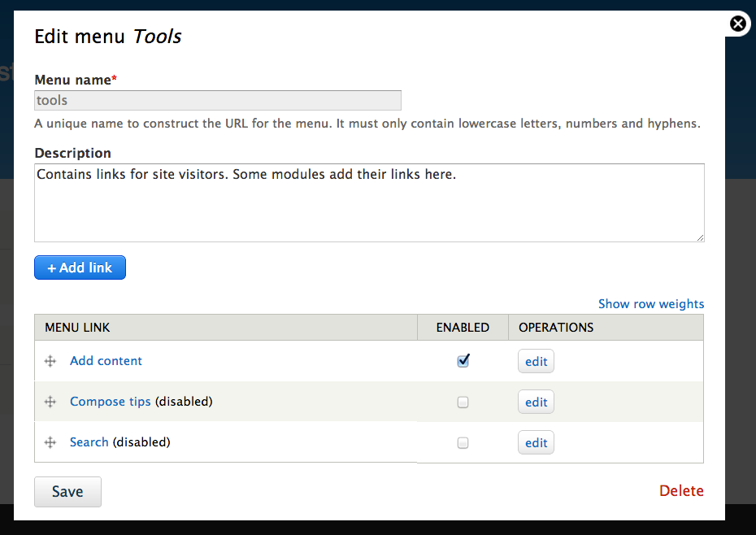Enable the Compose tips menu link
The height and width of the screenshot is (535, 756).
point(463,402)
